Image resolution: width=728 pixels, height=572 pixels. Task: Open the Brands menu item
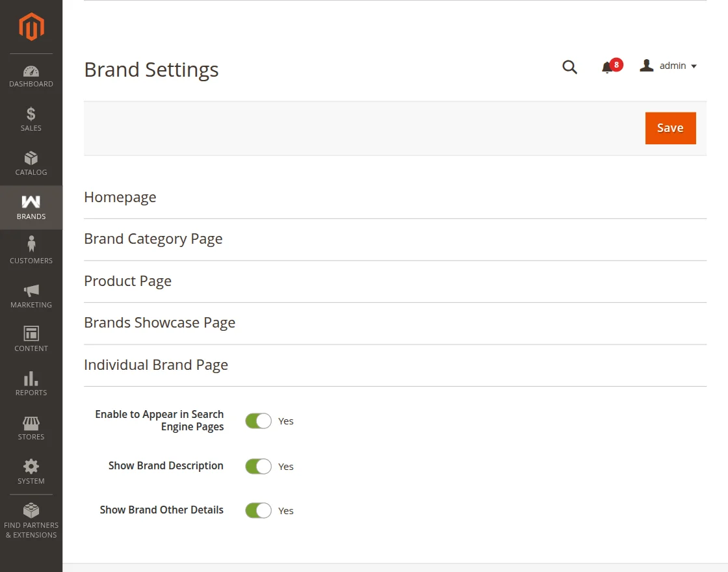tap(31, 207)
